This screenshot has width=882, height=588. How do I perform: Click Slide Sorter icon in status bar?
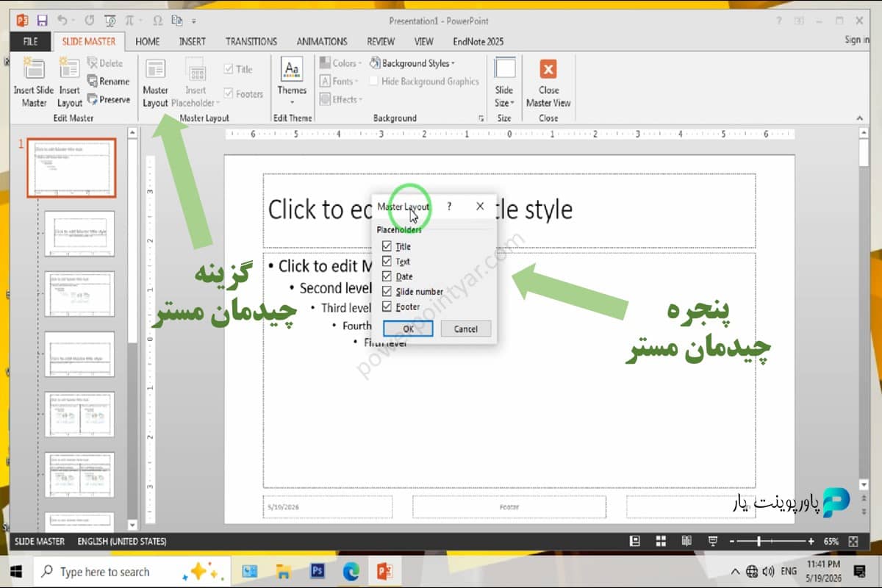tap(661, 541)
